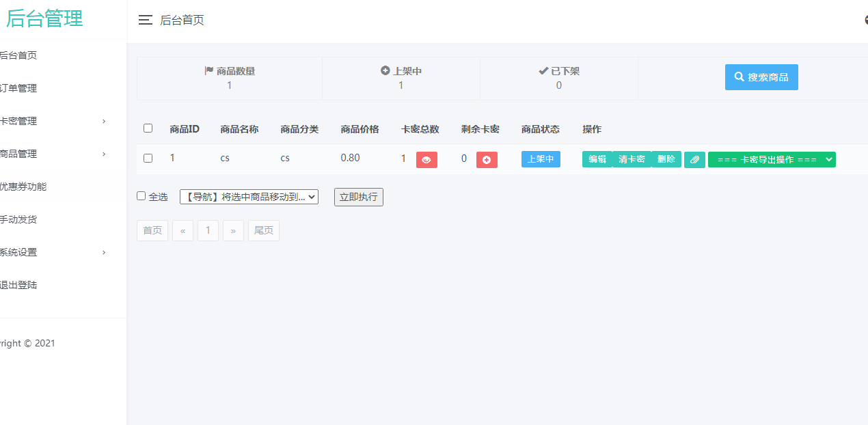
Task: Open the 将选中商品移动到 dropdown
Action: click(249, 197)
